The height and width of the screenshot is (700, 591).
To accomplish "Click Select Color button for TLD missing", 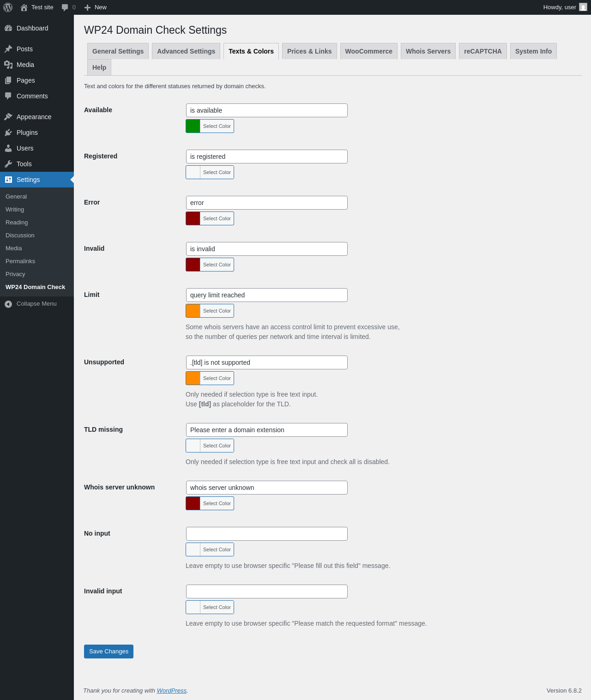I will pyautogui.click(x=210, y=446).
